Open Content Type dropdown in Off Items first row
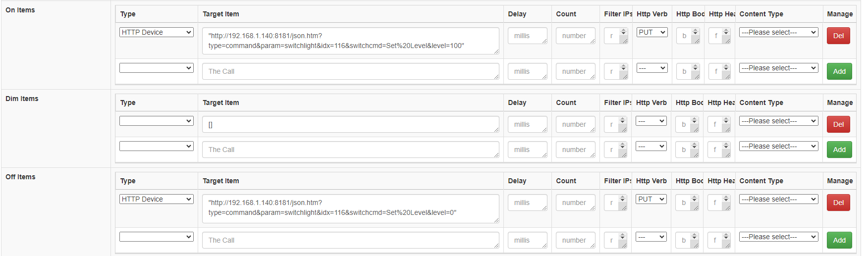The height and width of the screenshot is (256, 868). click(x=778, y=199)
